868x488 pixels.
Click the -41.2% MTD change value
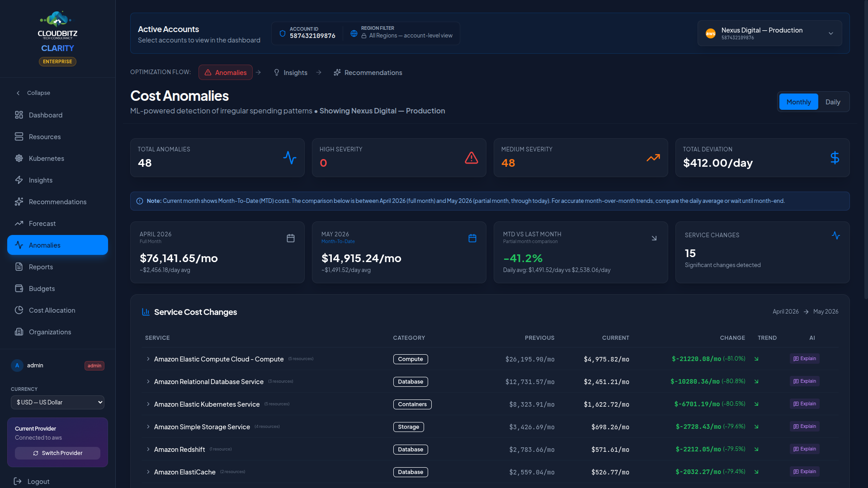pos(523,258)
